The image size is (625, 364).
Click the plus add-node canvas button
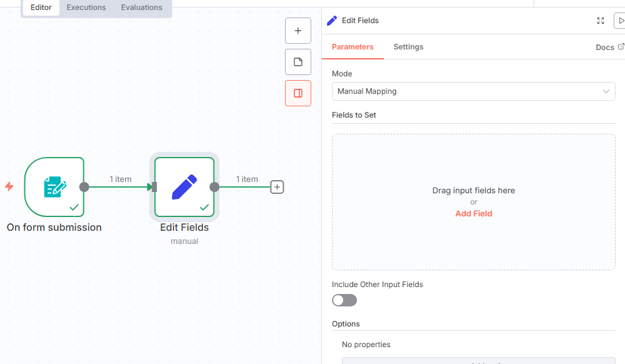click(x=298, y=31)
